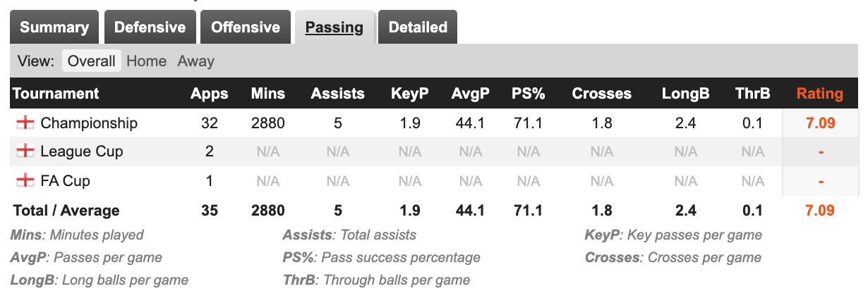Click the England flag icon beside FA Cup

pos(25,181)
